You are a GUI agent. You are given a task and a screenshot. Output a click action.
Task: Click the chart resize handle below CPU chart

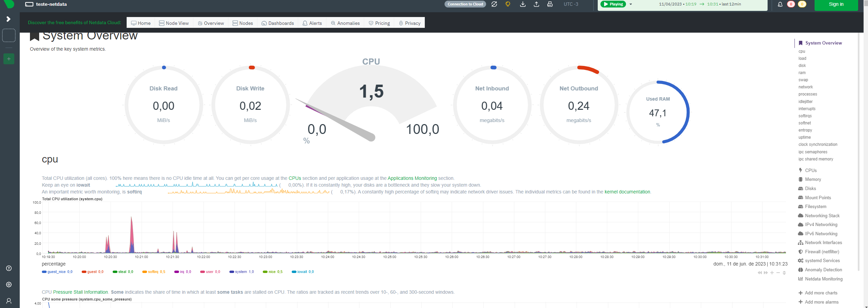tap(784, 273)
